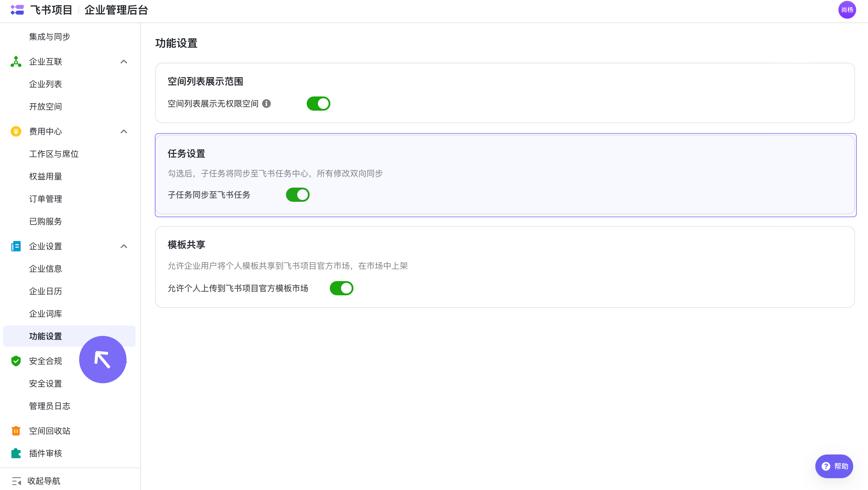The width and height of the screenshot is (868, 490).
Task: Click the 模板共享 card title
Action: (x=186, y=245)
